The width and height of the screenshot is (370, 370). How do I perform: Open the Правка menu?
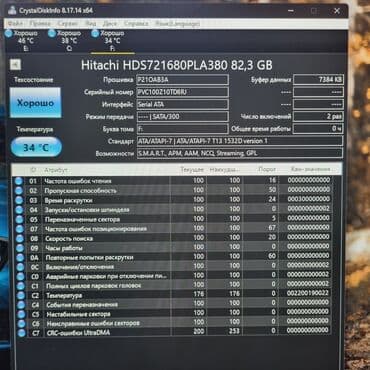[40, 24]
